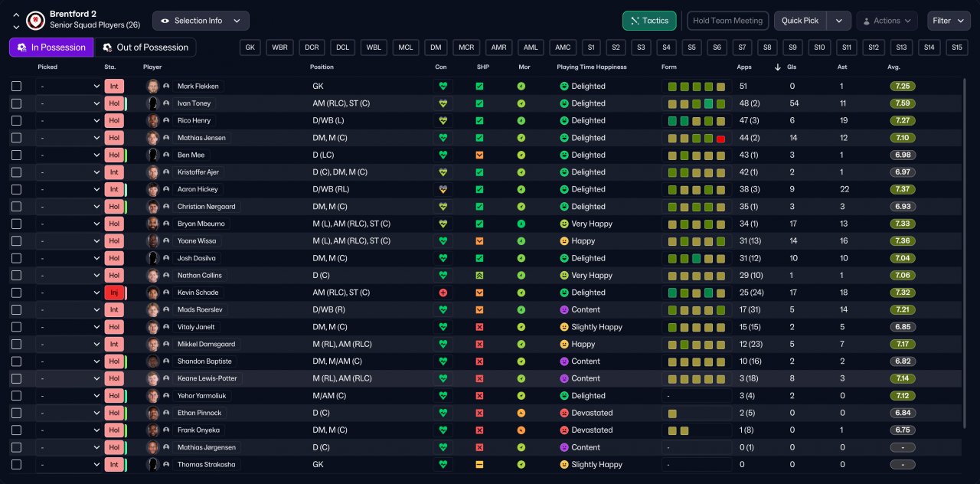
Task: Select the In Possession tab
Action: (51, 47)
